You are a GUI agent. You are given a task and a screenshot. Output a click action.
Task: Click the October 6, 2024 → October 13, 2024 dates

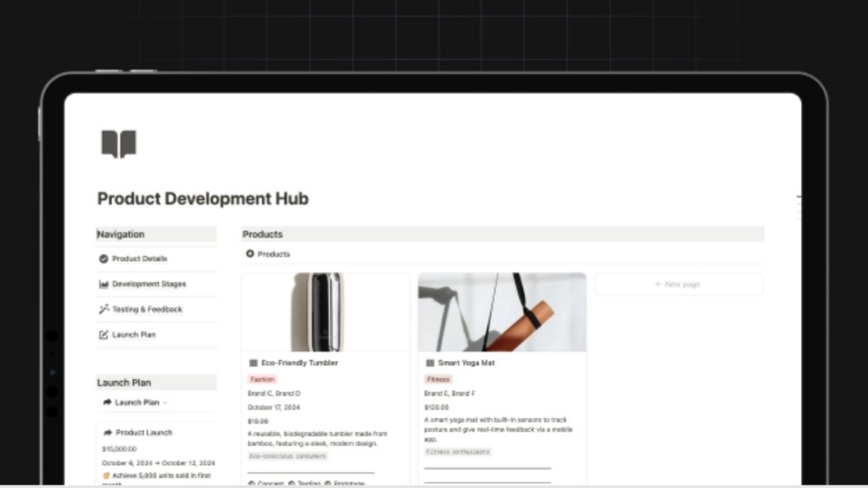(x=158, y=463)
